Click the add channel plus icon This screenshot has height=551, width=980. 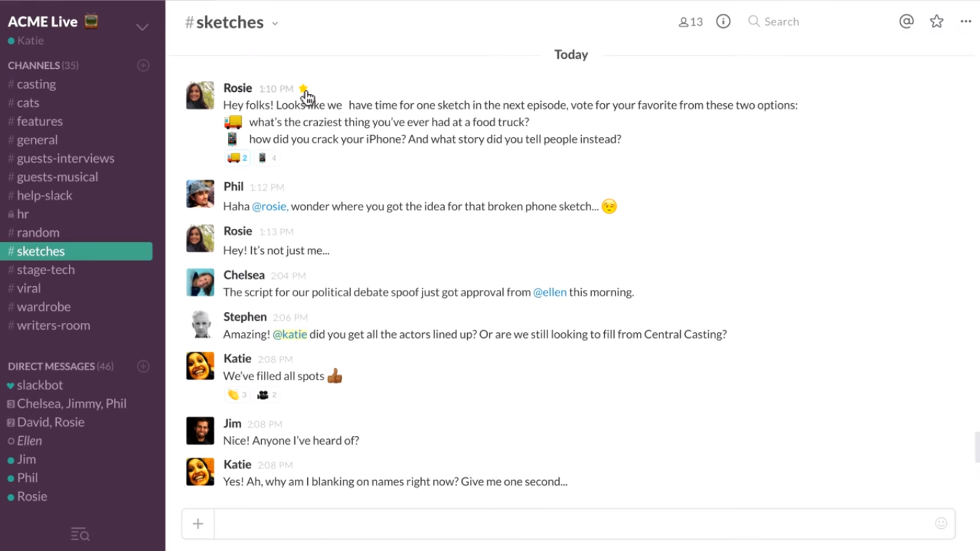point(143,65)
